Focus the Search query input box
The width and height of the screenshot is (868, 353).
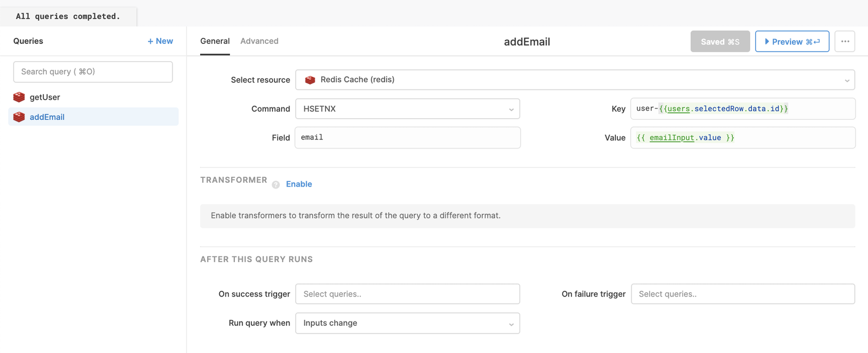tap(93, 72)
